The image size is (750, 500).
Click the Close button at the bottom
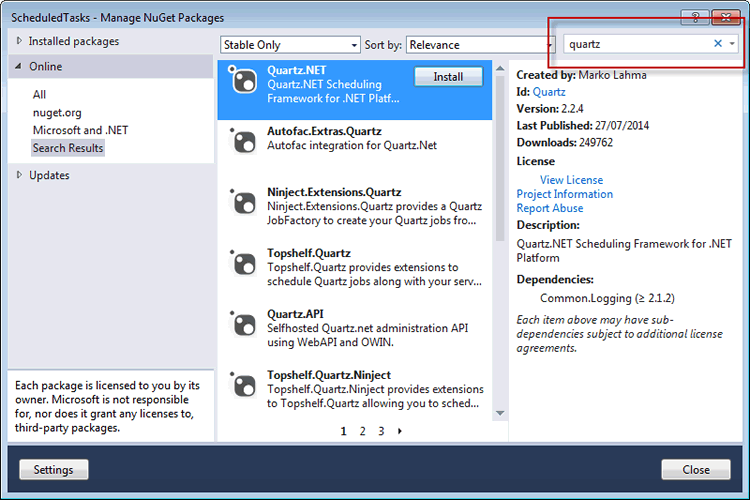(696, 469)
